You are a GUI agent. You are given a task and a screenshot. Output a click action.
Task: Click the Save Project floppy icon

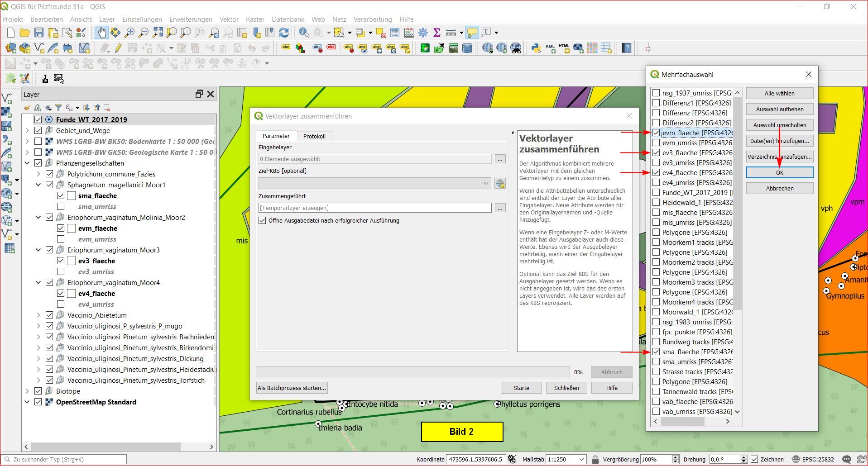pyautogui.click(x=39, y=33)
